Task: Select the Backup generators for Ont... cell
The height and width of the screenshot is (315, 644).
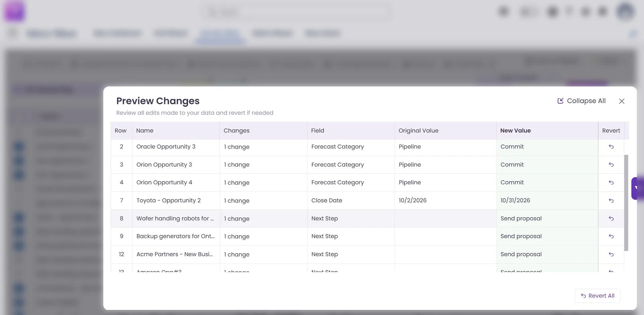Action: tap(176, 236)
